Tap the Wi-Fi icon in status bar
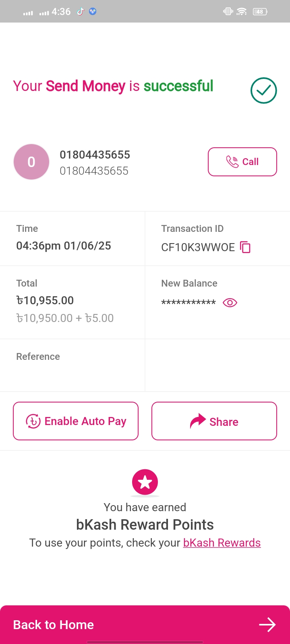 (242, 12)
